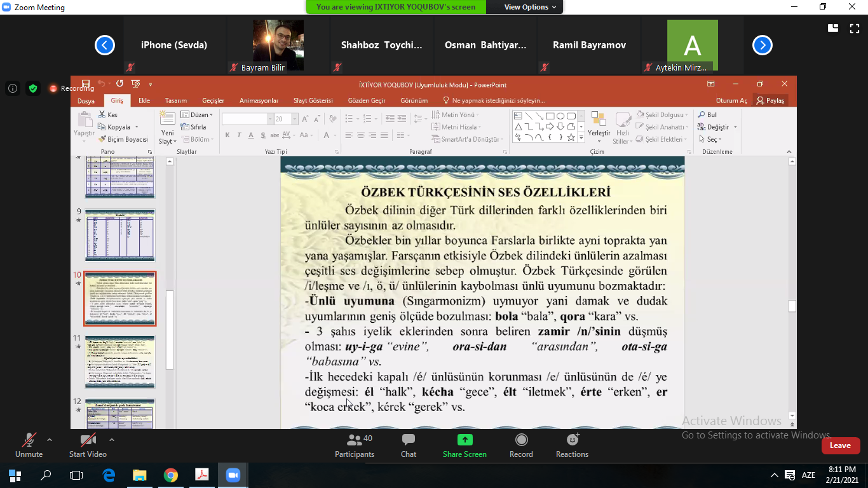Screen dimensions: 868x488
Task: Center text in Paragraf group
Action: (361, 135)
